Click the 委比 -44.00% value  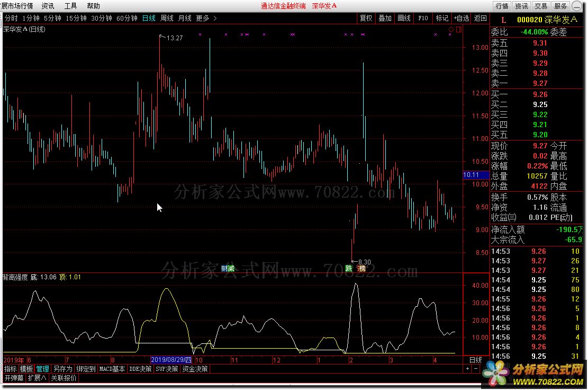pos(534,32)
